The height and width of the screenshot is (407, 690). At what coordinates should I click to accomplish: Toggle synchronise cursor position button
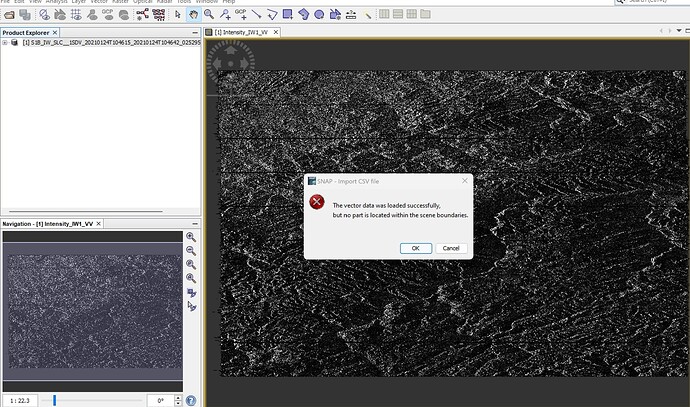(191, 306)
